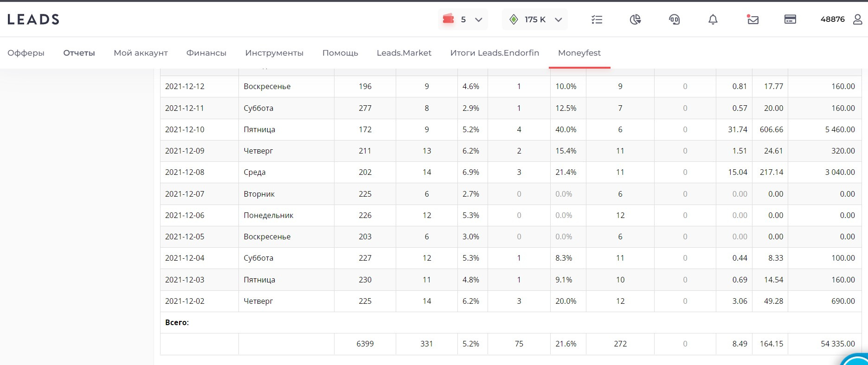Click the Всего: totals label

[x=177, y=322]
